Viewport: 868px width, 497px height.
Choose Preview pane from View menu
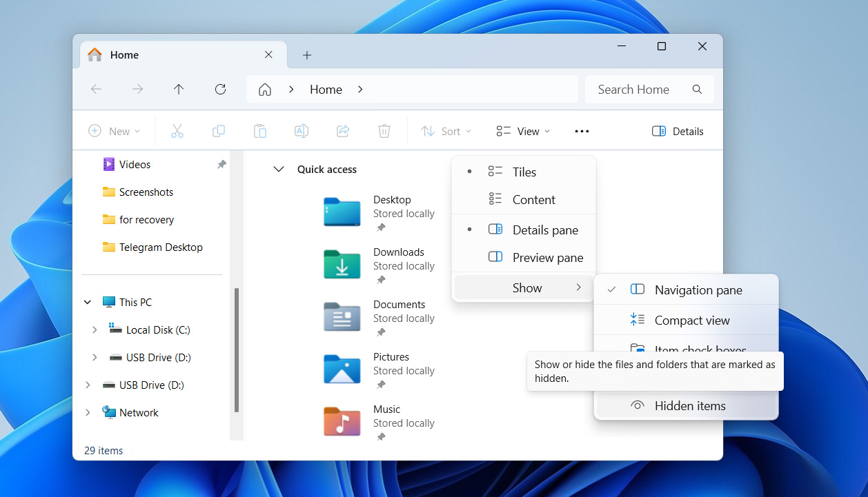coord(547,258)
